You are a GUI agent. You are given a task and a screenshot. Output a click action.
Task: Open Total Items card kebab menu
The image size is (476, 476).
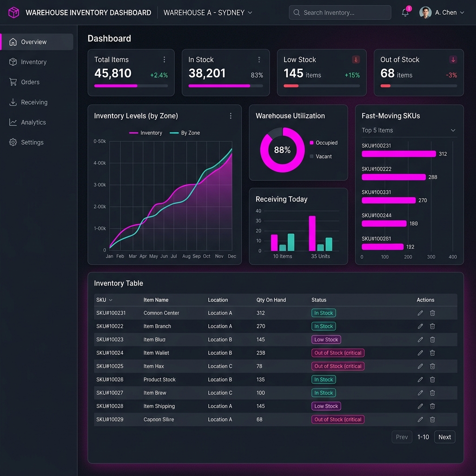pyautogui.click(x=164, y=59)
